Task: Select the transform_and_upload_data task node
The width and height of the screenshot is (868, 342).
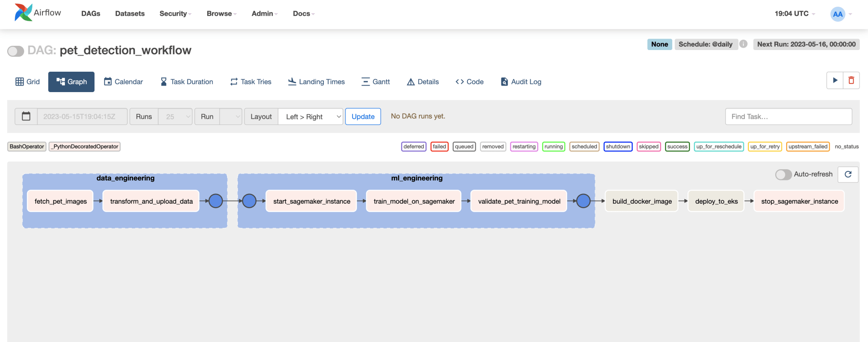Action: pos(151,201)
